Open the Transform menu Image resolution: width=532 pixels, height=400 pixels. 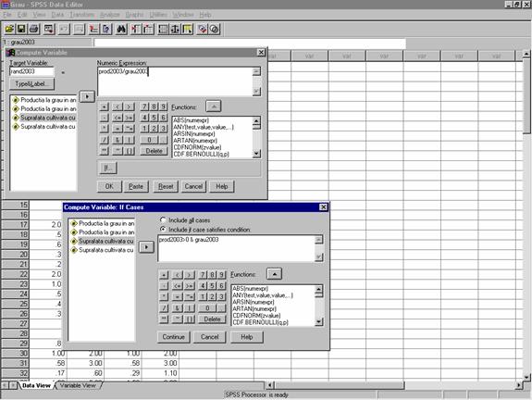(x=81, y=15)
